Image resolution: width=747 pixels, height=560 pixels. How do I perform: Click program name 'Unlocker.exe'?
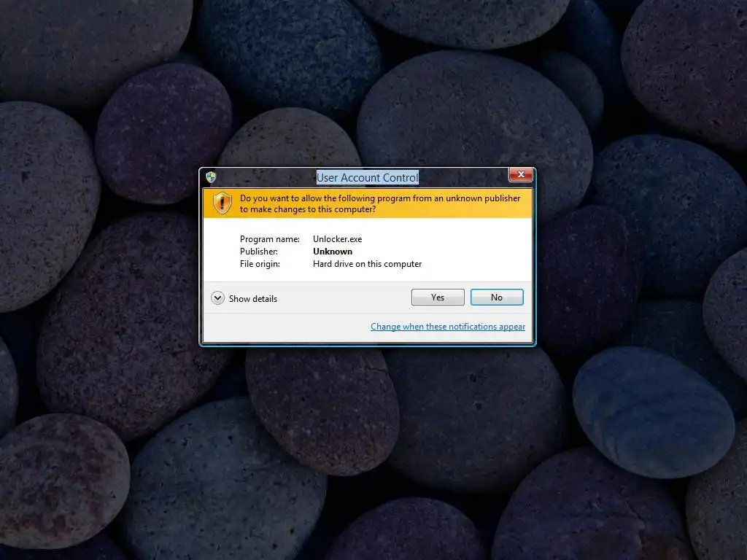337,239
